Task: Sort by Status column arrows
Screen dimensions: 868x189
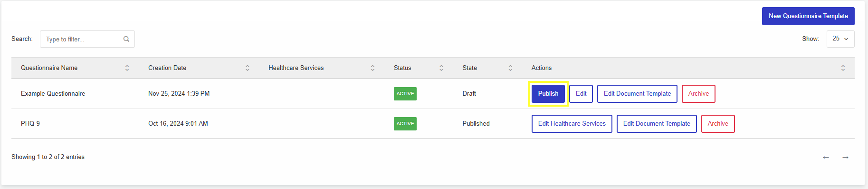Action: click(x=441, y=68)
